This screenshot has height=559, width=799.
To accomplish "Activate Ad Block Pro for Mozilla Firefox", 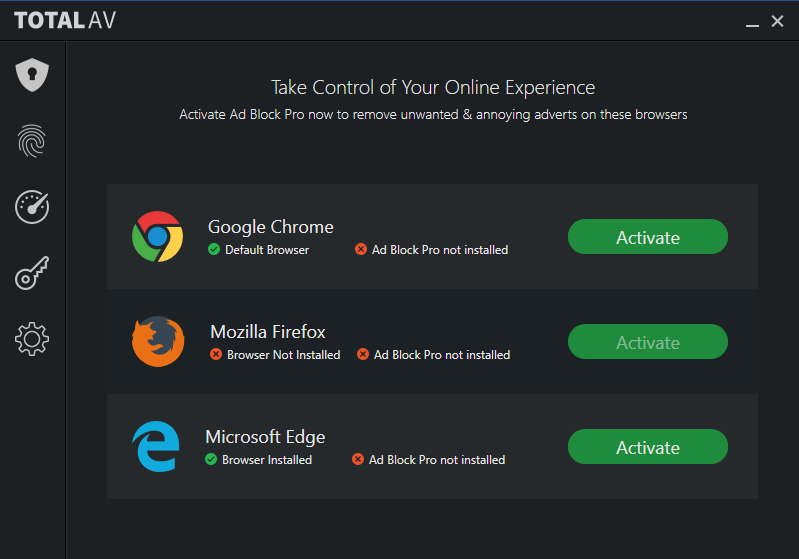I will tap(648, 342).
